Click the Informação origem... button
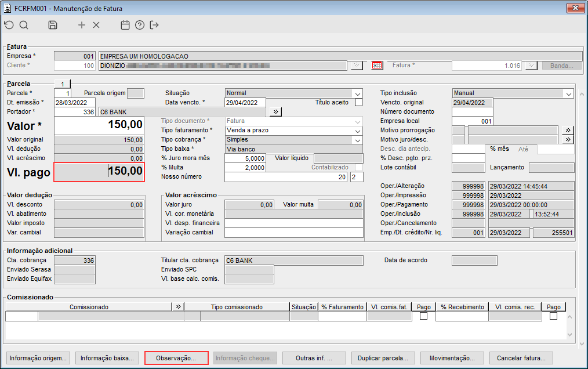 click(x=38, y=358)
